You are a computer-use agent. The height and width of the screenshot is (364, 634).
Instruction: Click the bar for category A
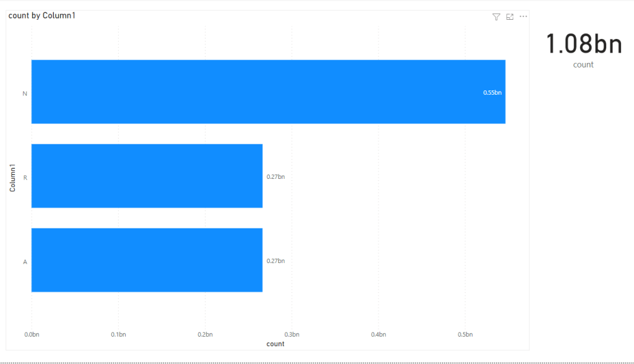click(x=147, y=261)
